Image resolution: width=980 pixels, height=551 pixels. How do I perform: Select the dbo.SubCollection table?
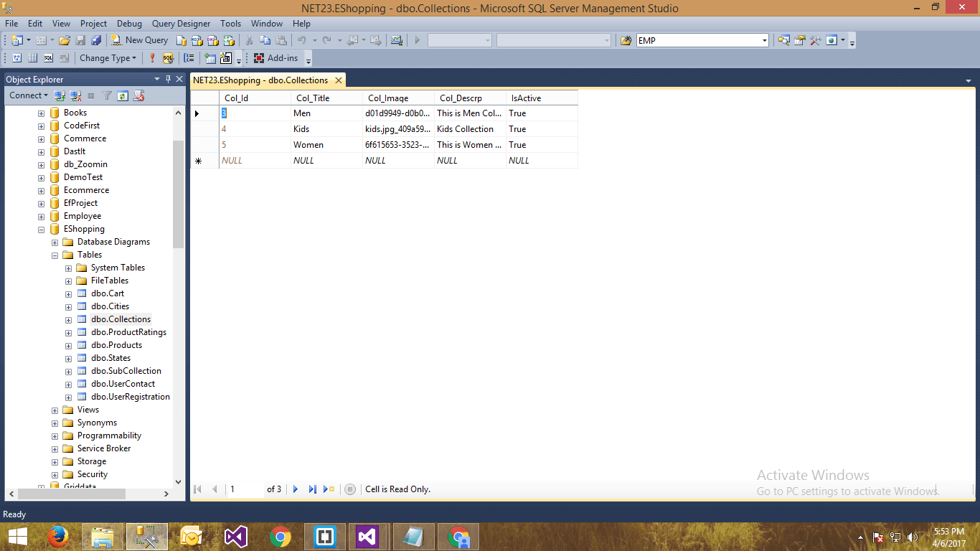[x=126, y=371]
